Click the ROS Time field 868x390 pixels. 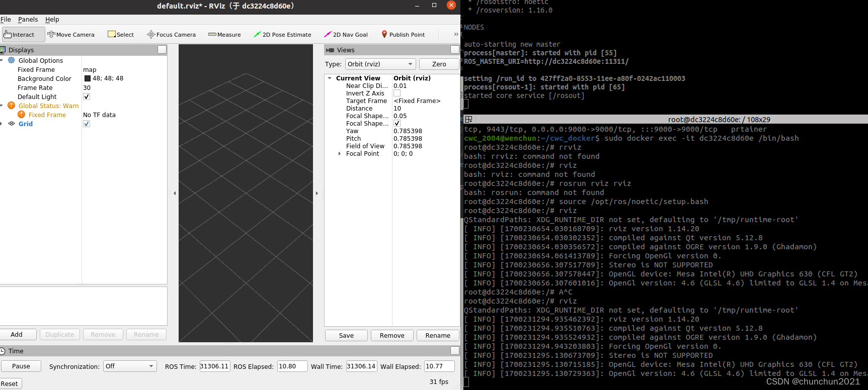coord(215,366)
